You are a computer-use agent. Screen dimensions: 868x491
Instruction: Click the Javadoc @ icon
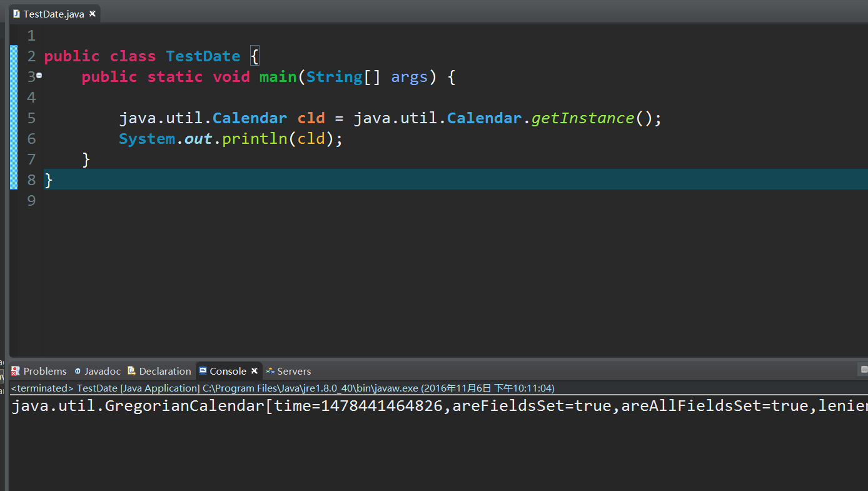pyautogui.click(x=76, y=371)
